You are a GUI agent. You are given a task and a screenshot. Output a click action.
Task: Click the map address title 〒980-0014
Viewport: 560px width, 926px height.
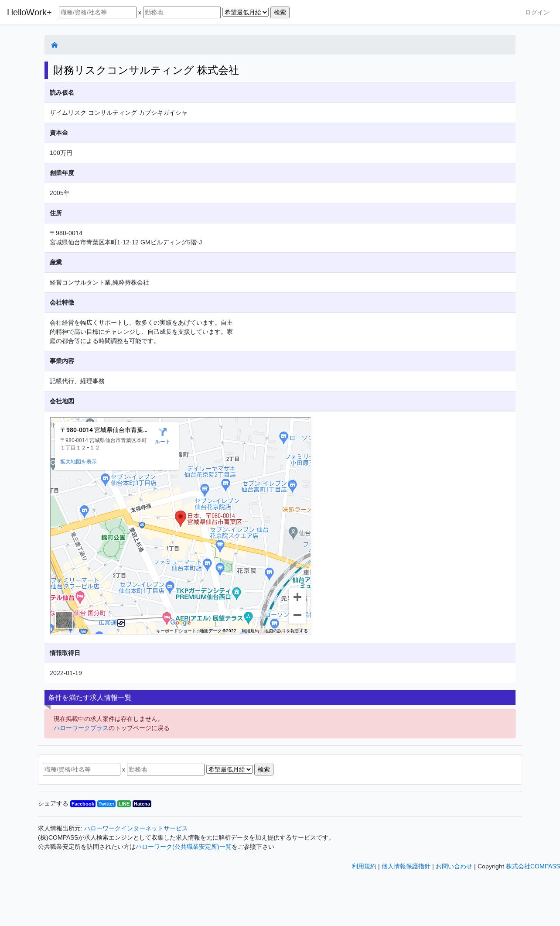[104, 430]
